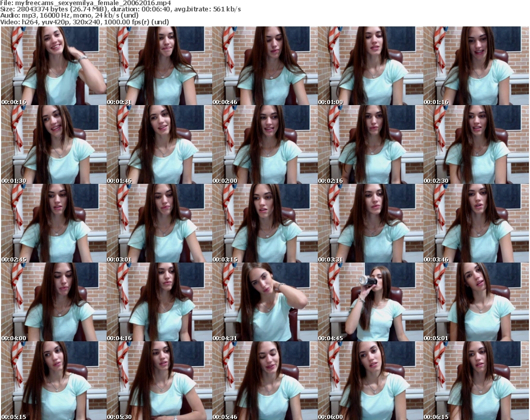Pick the frame timestamped 00:02:45
The width and height of the screenshot is (530, 420).
tap(54, 223)
